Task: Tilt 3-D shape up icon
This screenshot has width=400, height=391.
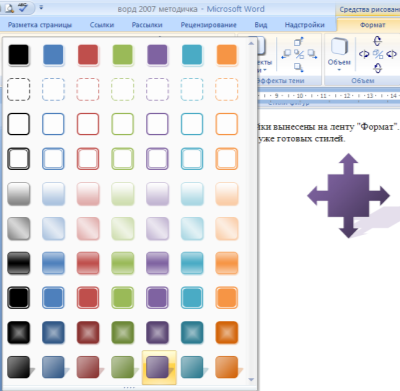Action: pos(377,41)
